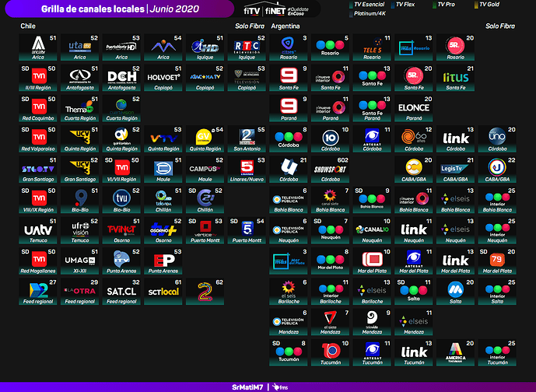The height and width of the screenshot is (392, 536).
Task: Click the Holvoet Copiapó channel logo
Action: (163, 77)
